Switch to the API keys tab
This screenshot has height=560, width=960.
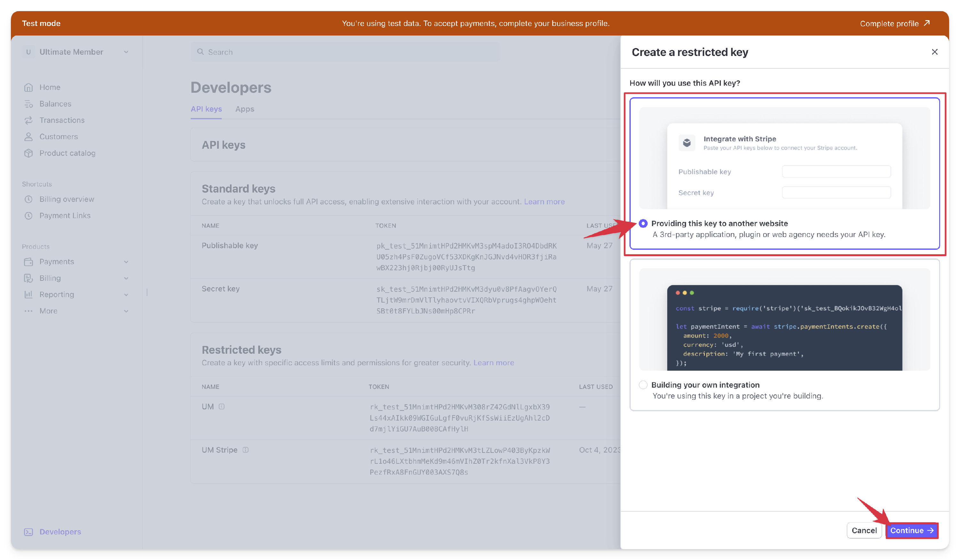click(x=206, y=109)
